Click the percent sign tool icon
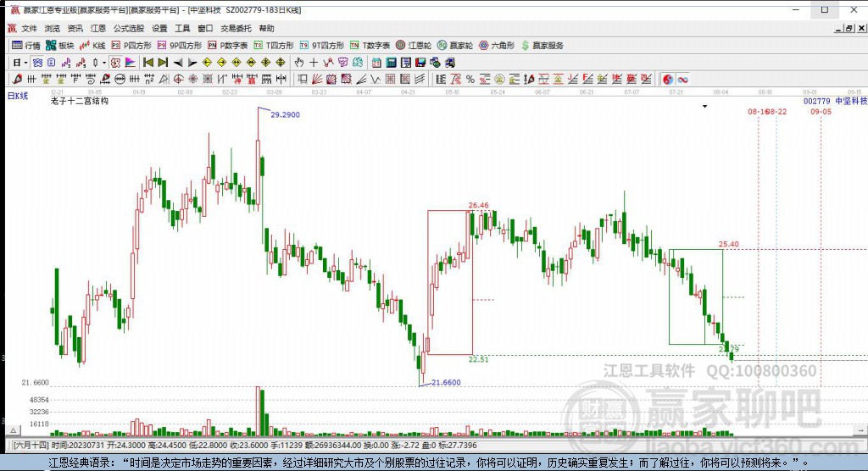868x471 pixels. click(470, 79)
